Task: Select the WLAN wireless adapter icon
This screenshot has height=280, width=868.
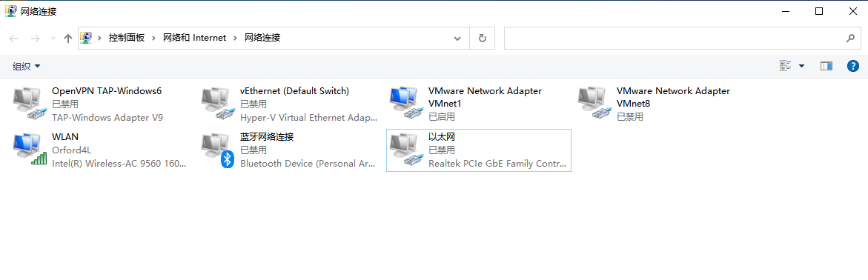Action: click(29, 150)
